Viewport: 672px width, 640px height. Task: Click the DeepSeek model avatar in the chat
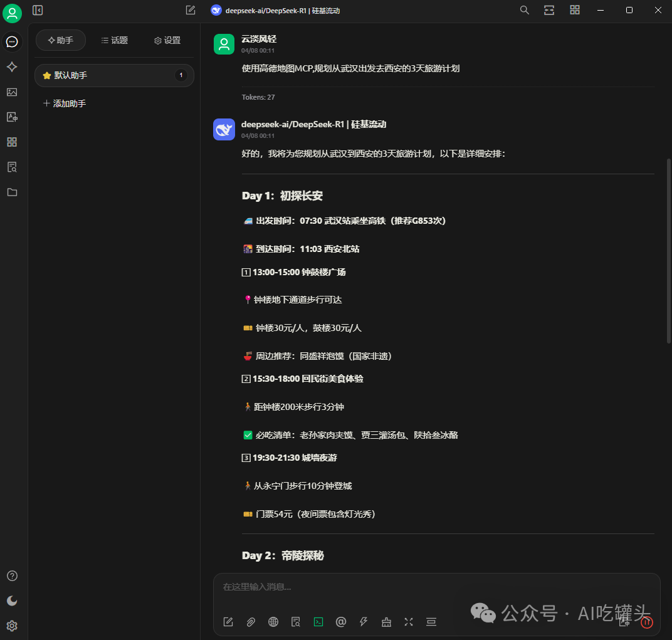[224, 130]
